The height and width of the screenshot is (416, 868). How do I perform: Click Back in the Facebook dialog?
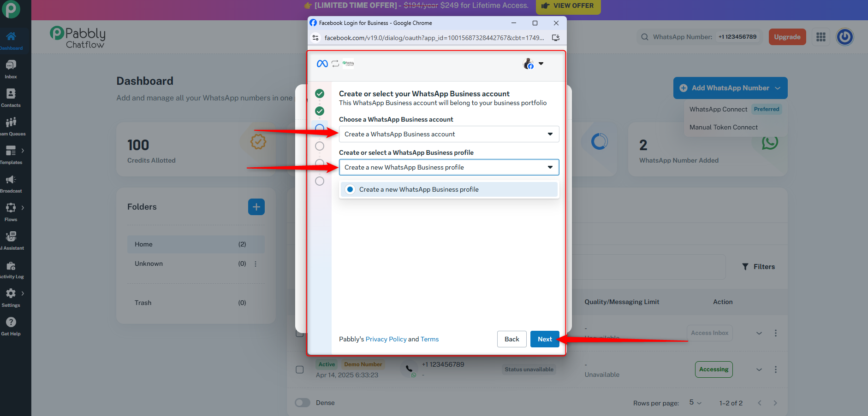tap(512, 339)
